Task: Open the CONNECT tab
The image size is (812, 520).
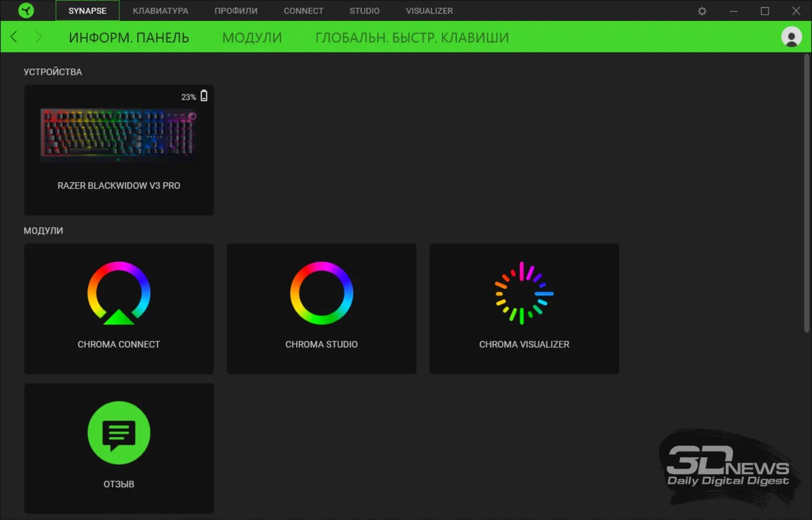Action: (x=303, y=10)
